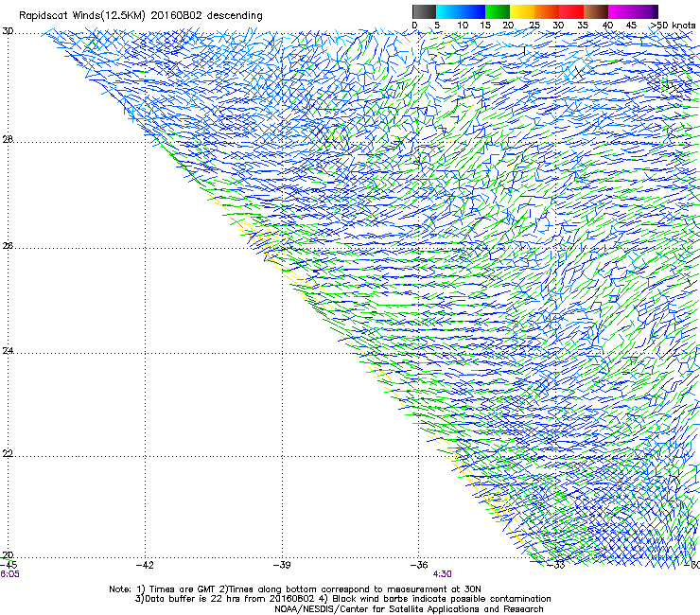700x615 pixels.
Task: Click the purple time label '4:30'
Action: 442,574
